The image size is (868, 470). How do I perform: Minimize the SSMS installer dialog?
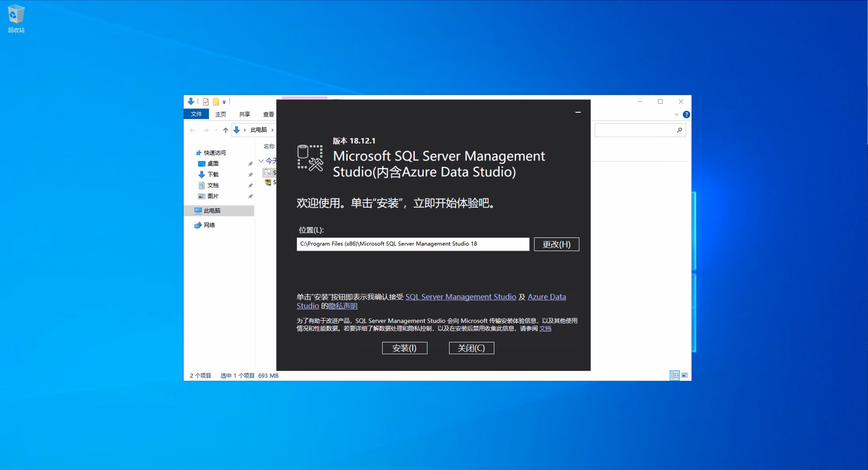click(x=578, y=112)
